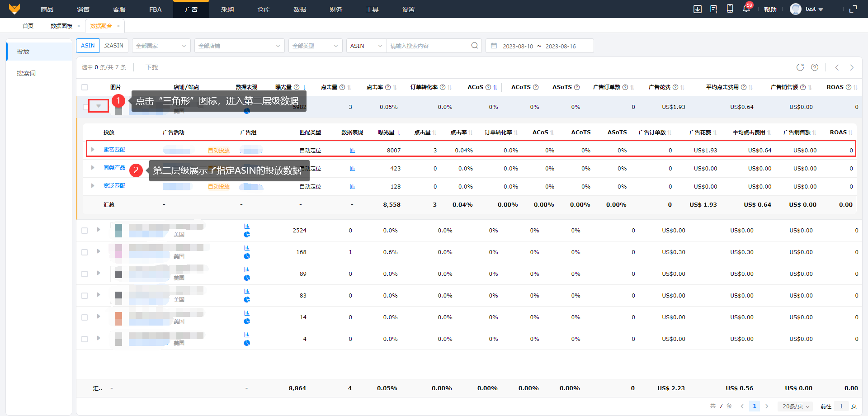868x416 pixels.
Task: Click the search content input field
Action: [x=427, y=46]
